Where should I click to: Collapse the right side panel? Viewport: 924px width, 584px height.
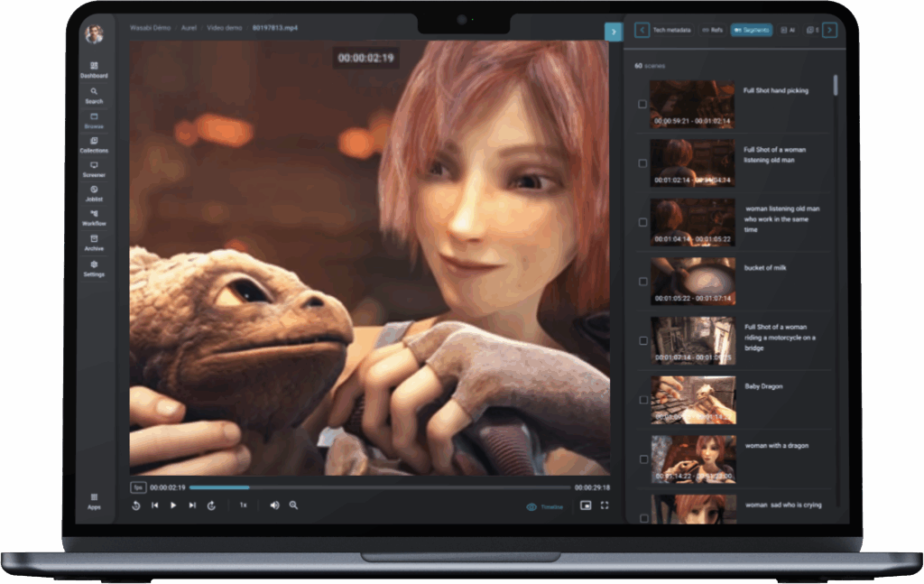click(614, 32)
